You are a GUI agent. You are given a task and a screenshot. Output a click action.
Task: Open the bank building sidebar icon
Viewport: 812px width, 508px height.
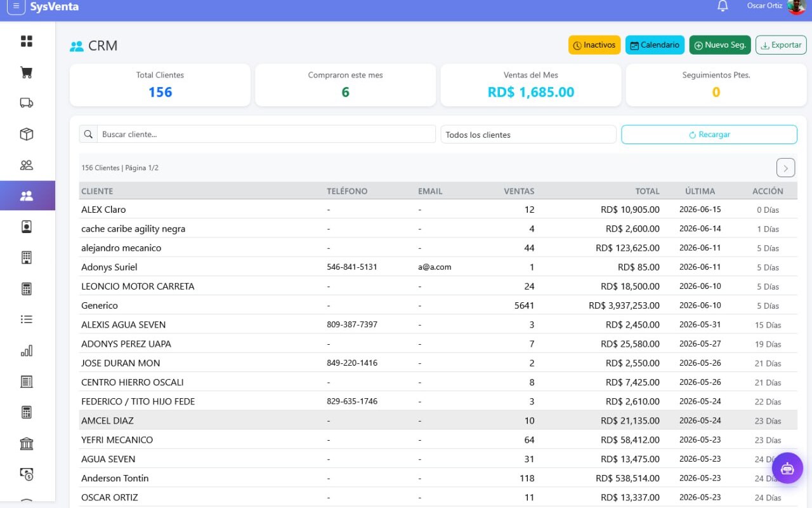[x=27, y=443]
